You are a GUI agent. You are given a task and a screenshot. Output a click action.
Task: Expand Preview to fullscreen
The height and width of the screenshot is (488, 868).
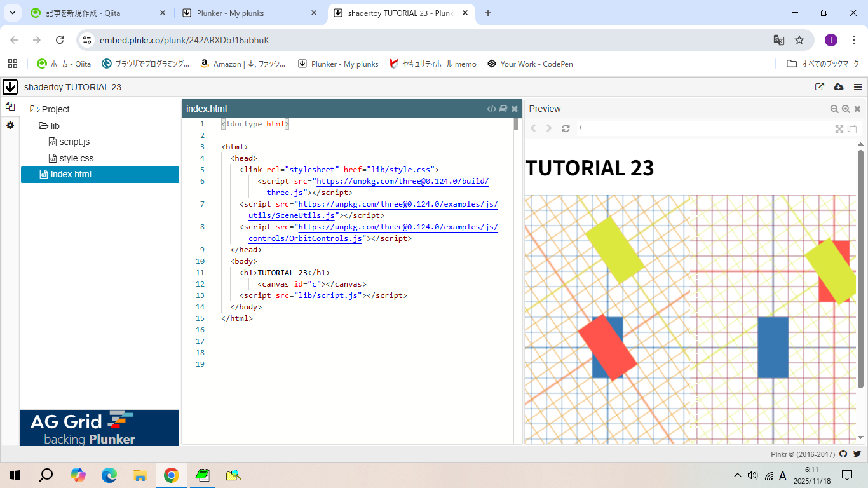tap(839, 128)
